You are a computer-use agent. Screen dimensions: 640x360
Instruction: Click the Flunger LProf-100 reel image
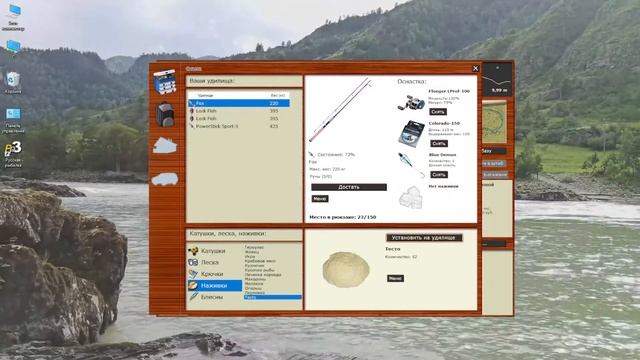(x=411, y=102)
